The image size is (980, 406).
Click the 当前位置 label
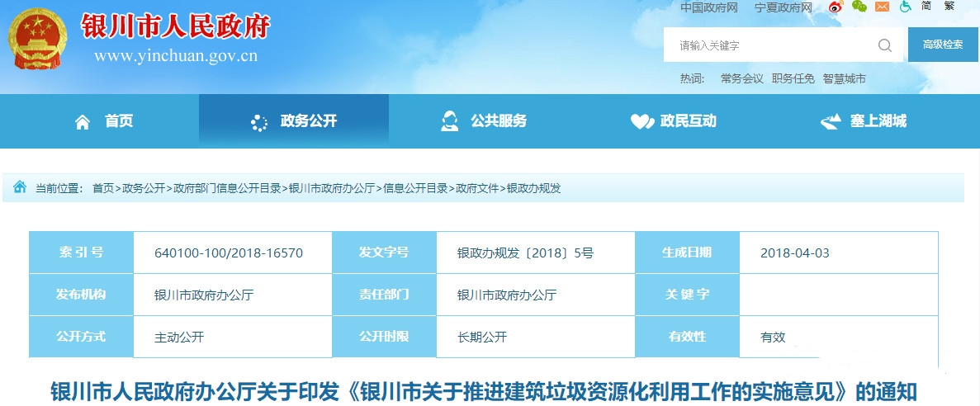click(59, 188)
